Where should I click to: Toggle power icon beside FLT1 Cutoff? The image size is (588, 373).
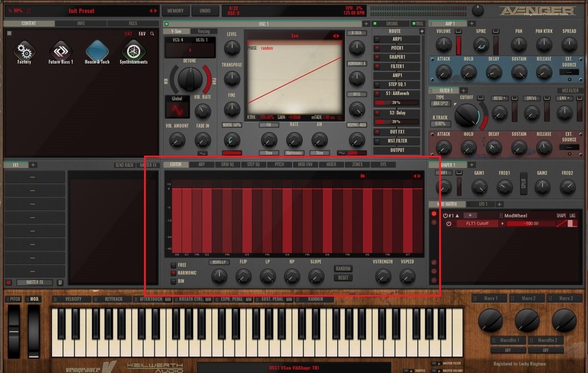click(x=448, y=224)
